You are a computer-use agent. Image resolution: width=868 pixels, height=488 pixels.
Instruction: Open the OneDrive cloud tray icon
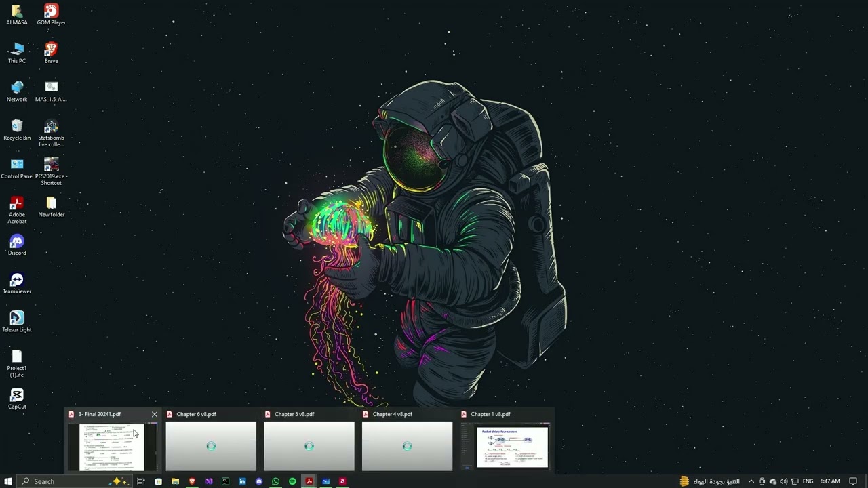click(772, 481)
